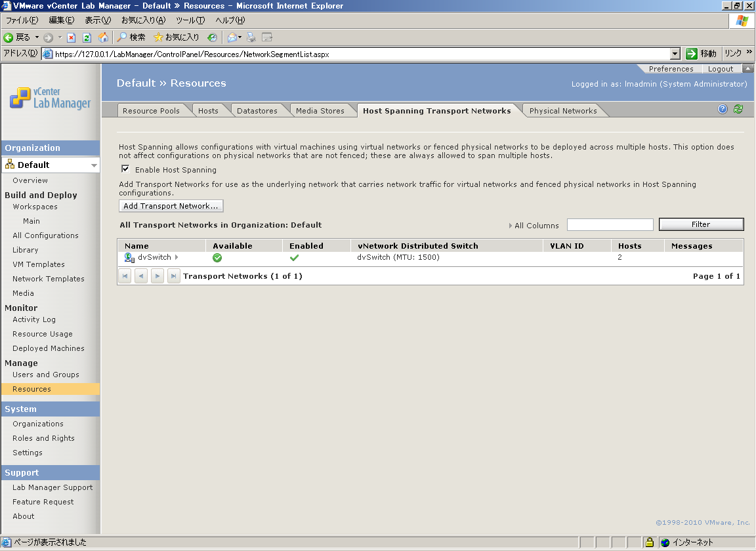
Task: Open Lab Manager help question-mark icon
Action: 723,109
